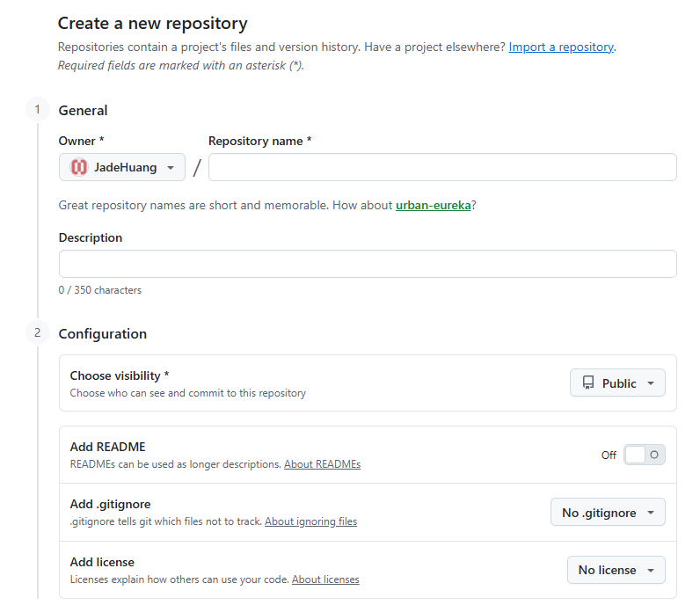Toggle the Add README switch on
Viewport: 700px width, 612px height.
(644, 455)
